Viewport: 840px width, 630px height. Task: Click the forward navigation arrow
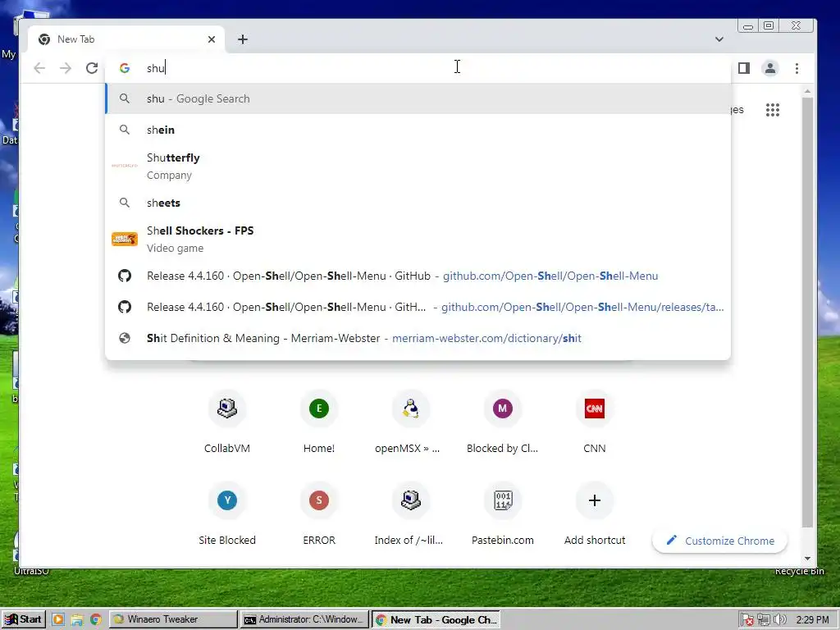tap(66, 68)
